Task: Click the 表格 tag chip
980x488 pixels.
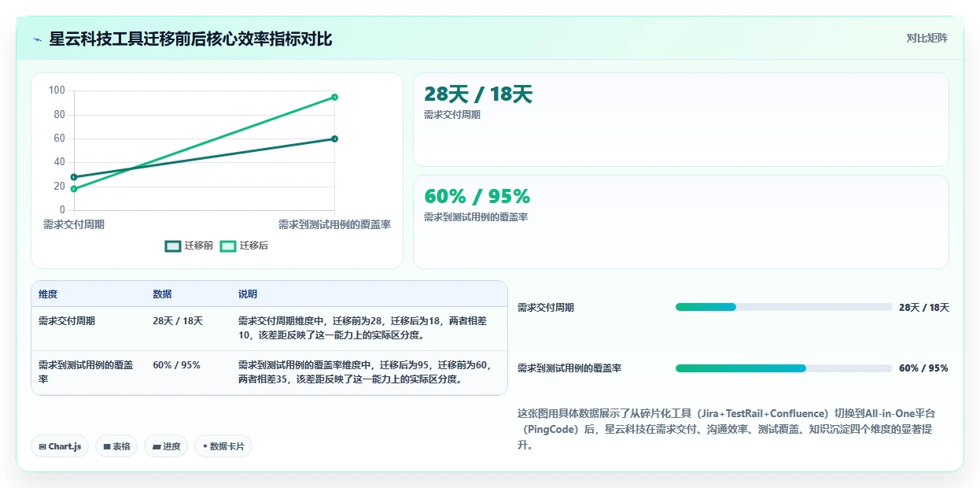Action: [116, 446]
